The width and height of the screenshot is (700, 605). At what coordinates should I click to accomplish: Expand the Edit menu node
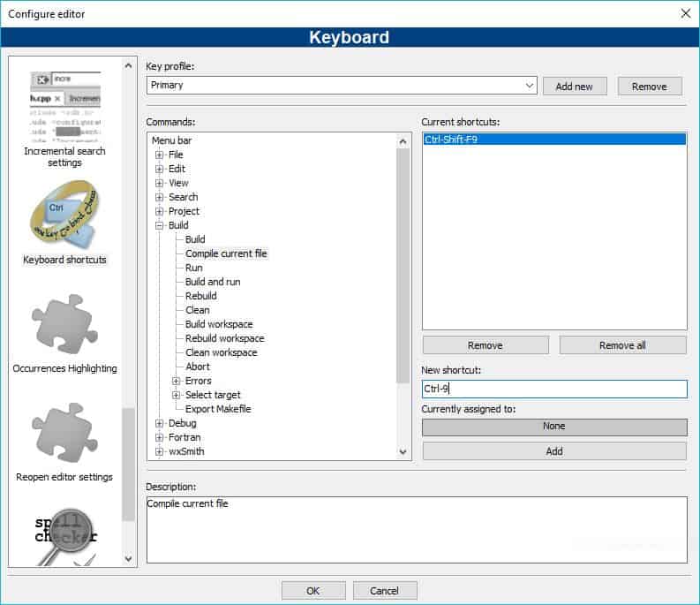tap(160, 169)
